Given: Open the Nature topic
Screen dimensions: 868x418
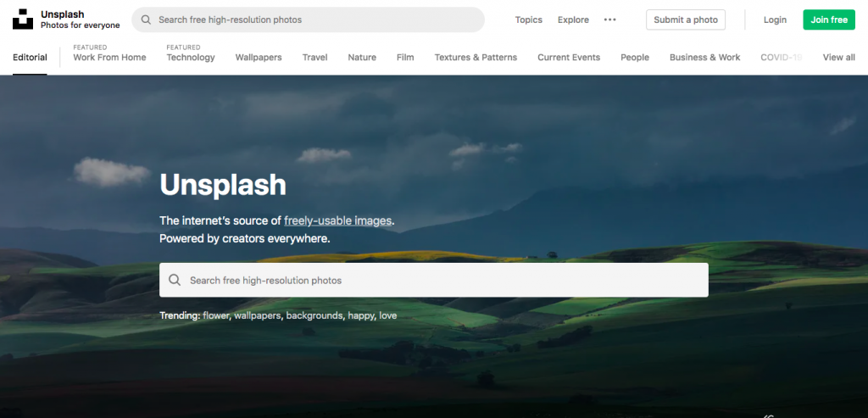Looking at the screenshot, I should coord(362,57).
